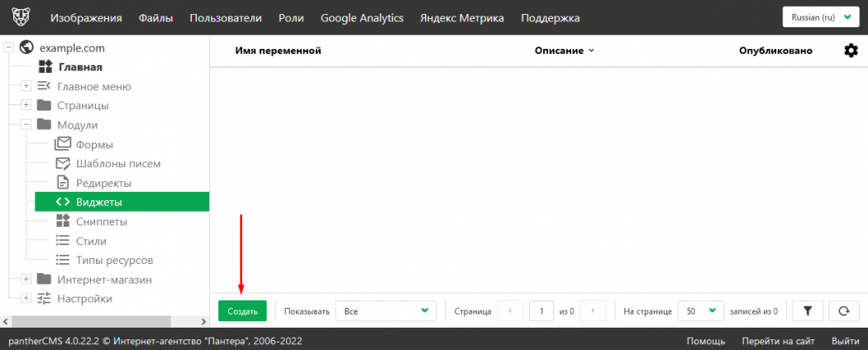Viewport: 868px width, 350px height.
Task: Select Настройки in the tree
Action: 84,299
